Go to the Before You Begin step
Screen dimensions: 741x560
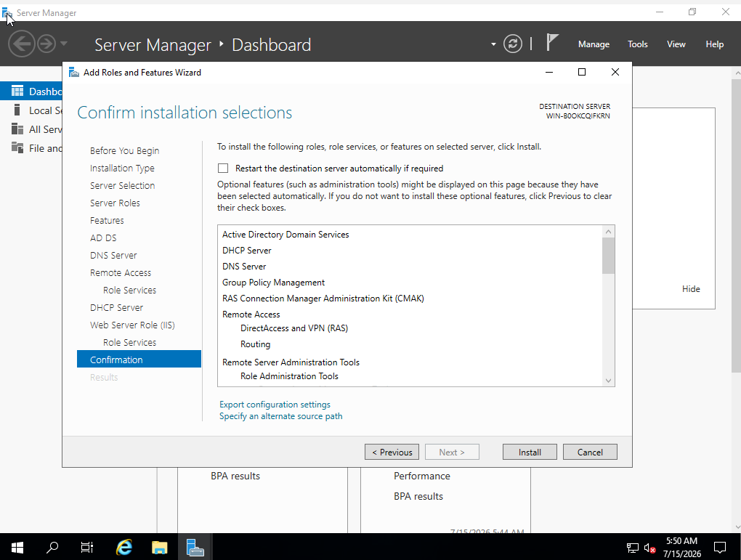(124, 151)
